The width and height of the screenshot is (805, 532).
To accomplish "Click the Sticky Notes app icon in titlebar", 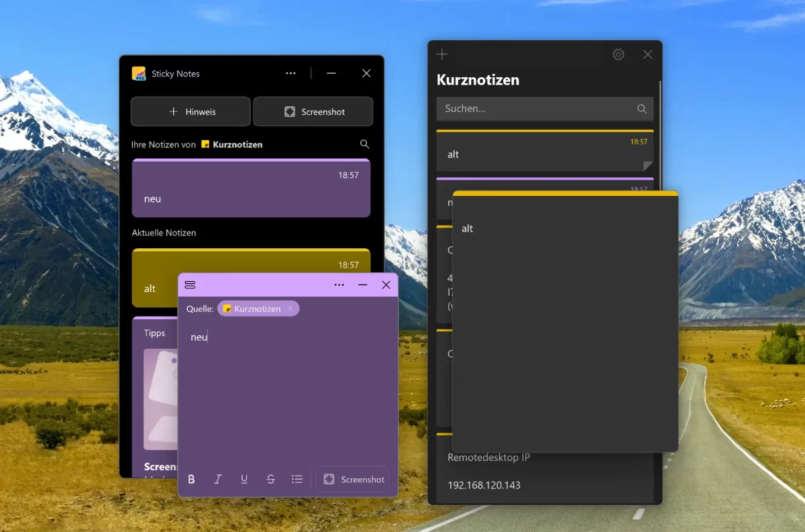I will tap(140, 73).
